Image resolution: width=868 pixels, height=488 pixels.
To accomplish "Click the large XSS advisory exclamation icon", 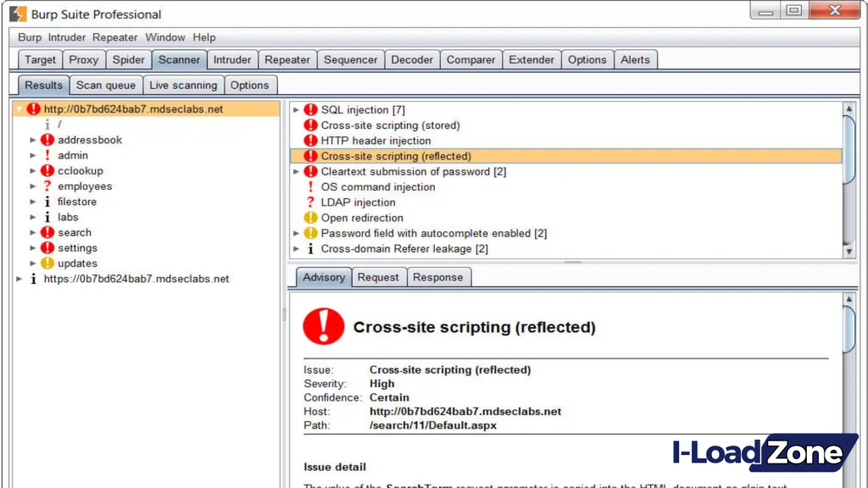I will [323, 328].
